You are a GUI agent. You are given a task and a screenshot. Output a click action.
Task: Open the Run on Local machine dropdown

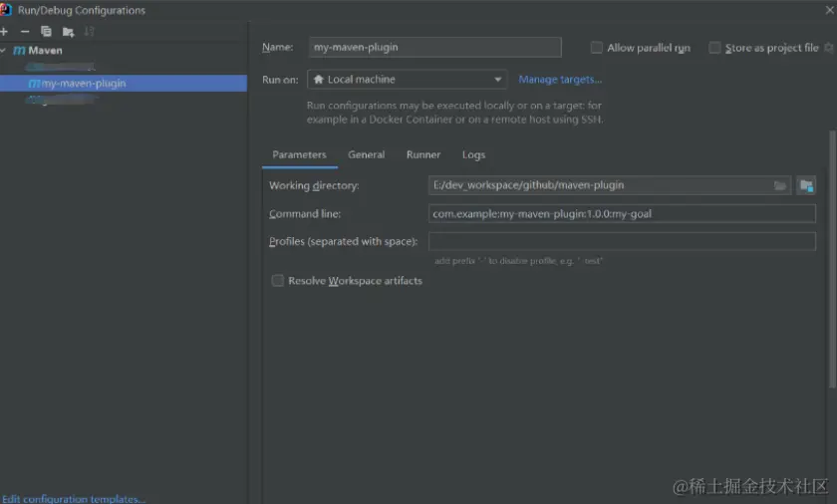point(408,80)
